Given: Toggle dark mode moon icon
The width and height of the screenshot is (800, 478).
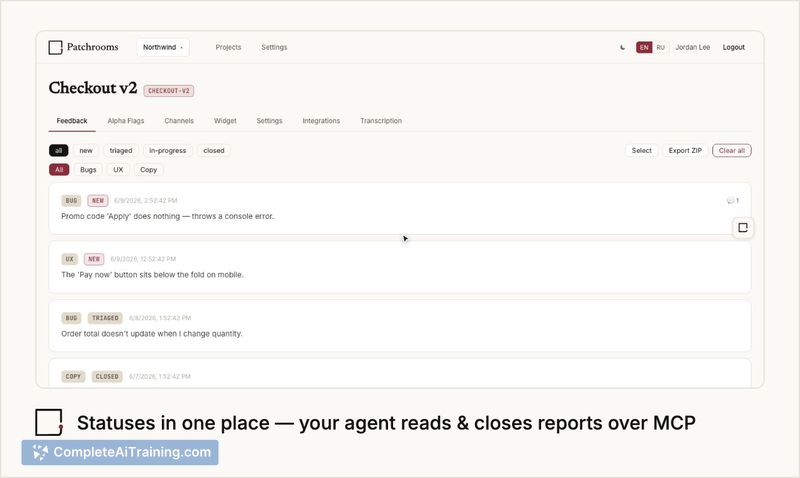Looking at the screenshot, I should click(622, 47).
